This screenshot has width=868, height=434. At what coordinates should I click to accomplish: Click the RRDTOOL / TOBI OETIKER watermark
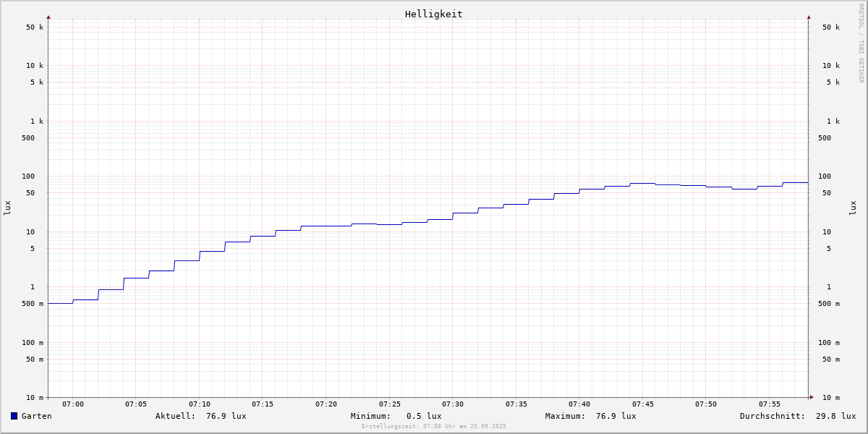tap(861, 43)
